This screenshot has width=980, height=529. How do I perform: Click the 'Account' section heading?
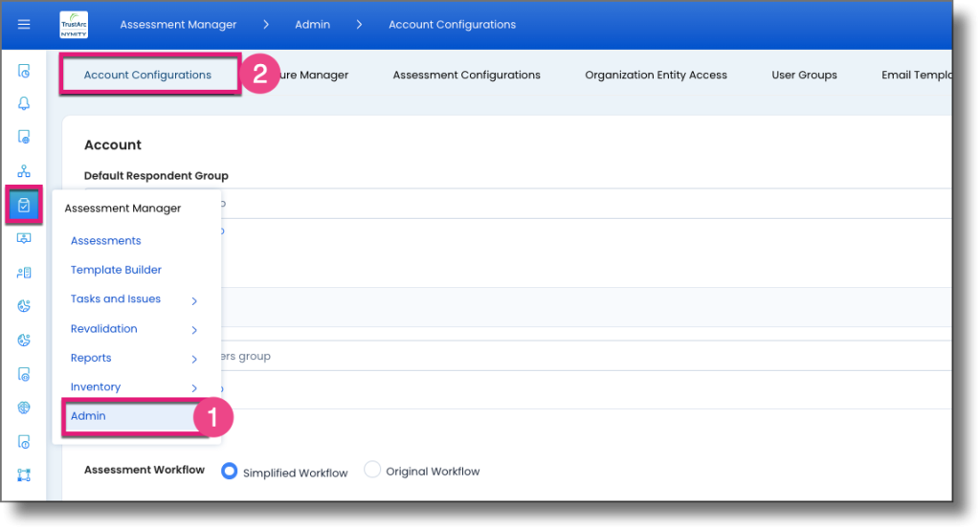coord(113,144)
